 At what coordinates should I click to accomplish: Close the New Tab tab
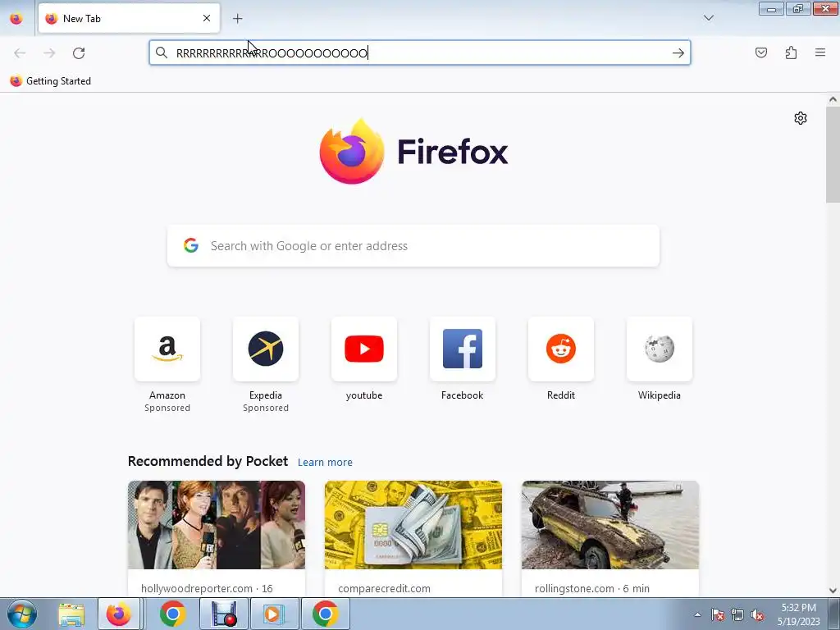point(207,18)
